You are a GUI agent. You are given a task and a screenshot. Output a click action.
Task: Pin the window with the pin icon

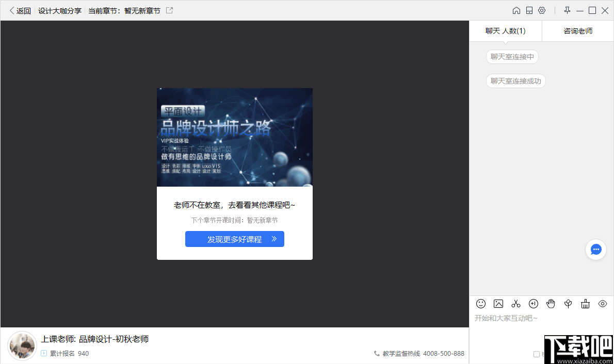click(567, 10)
